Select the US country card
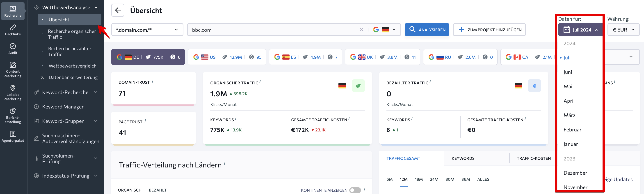 (227, 57)
